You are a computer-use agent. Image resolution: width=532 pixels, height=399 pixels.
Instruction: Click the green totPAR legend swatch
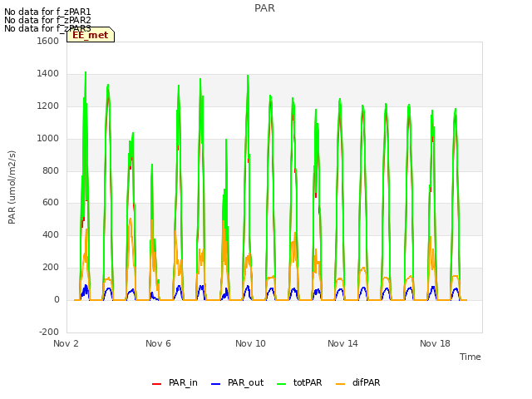click(282, 384)
